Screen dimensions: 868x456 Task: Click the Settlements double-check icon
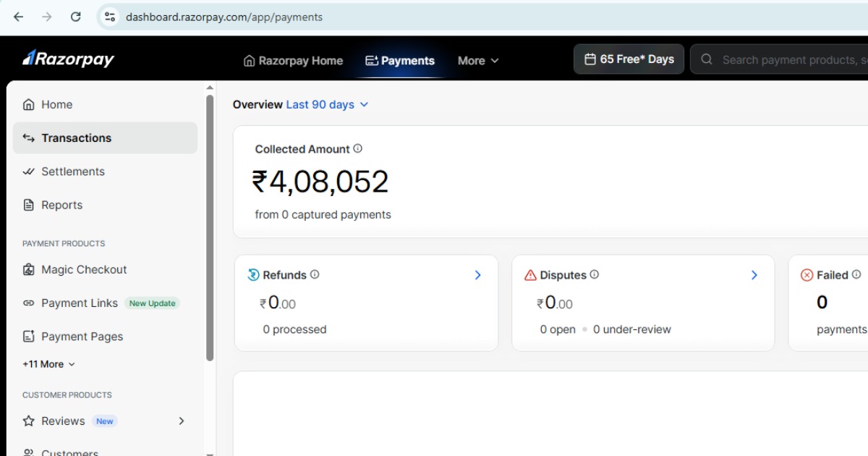coord(29,172)
